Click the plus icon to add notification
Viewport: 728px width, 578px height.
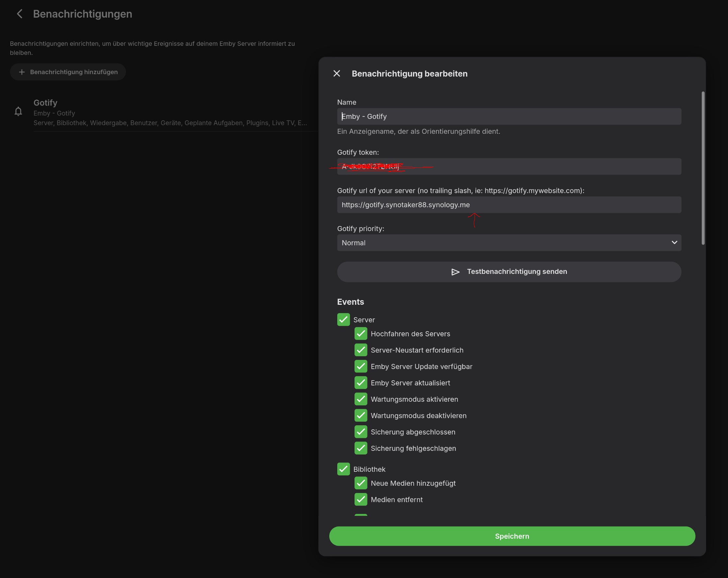click(x=22, y=72)
